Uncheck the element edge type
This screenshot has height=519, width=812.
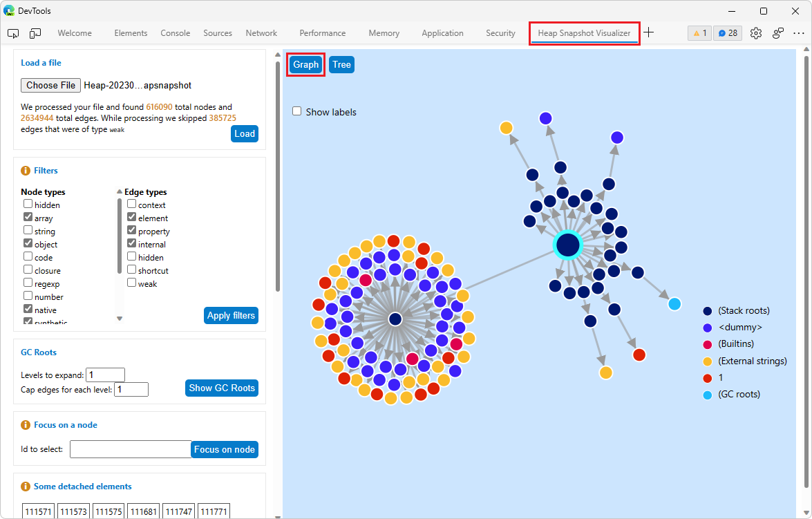(x=131, y=217)
